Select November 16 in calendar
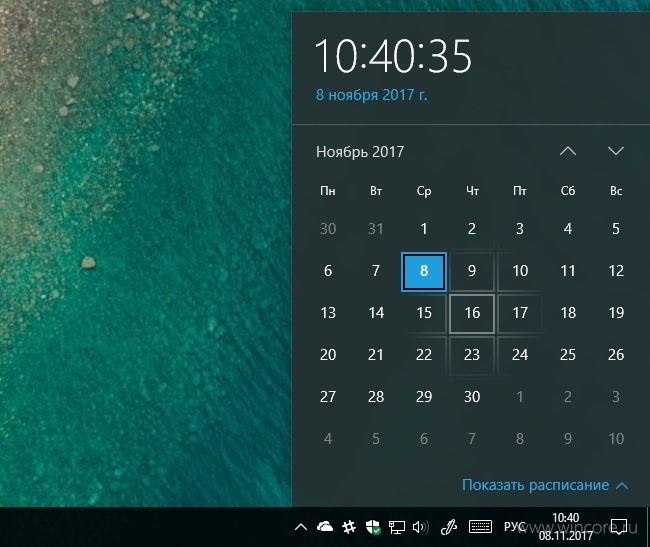 [472, 313]
